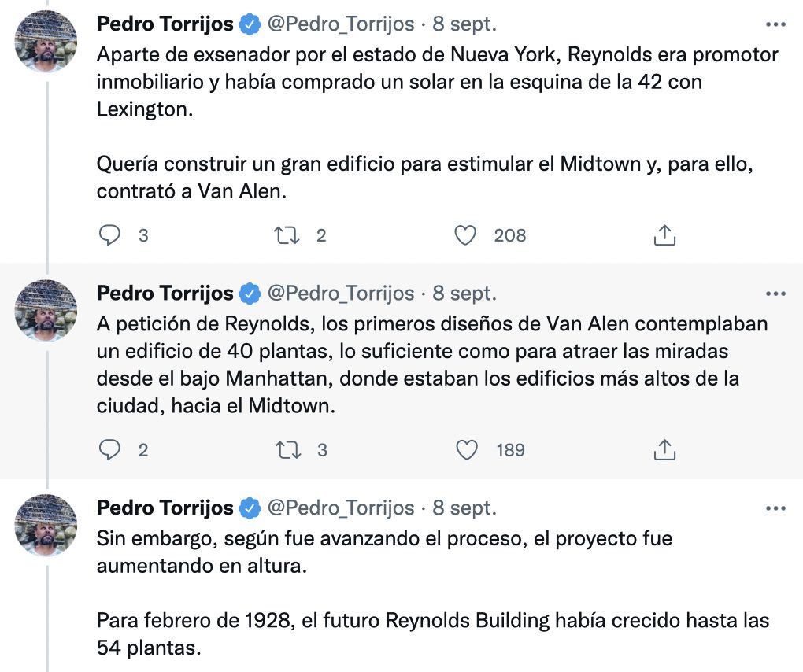Click the profile avatar on the second tweet
Image resolution: width=803 pixels, height=672 pixels.
click(46, 309)
